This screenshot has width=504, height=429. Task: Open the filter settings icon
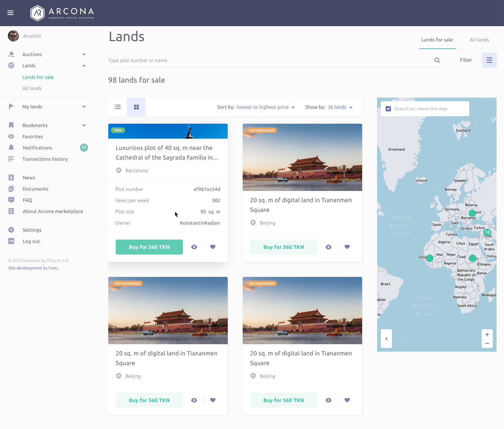[x=489, y=60]
